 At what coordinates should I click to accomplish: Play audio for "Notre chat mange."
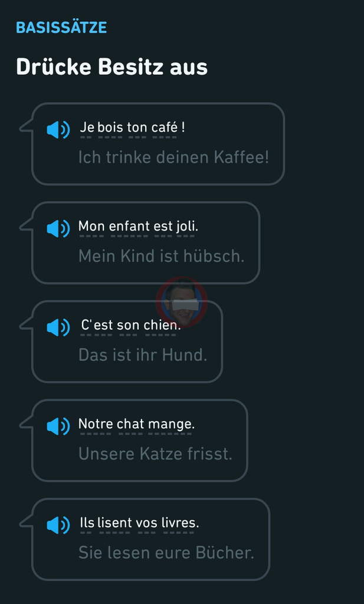click(x=58, y=426)
